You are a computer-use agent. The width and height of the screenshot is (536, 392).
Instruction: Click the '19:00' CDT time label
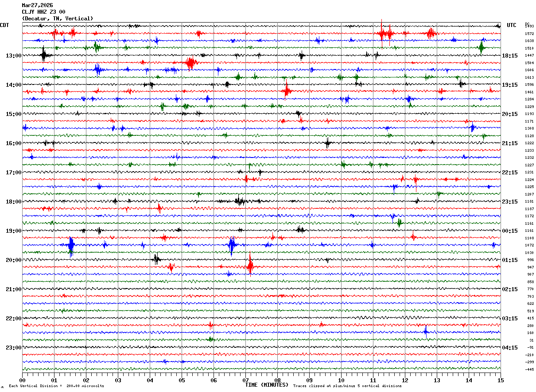(13, 231)
